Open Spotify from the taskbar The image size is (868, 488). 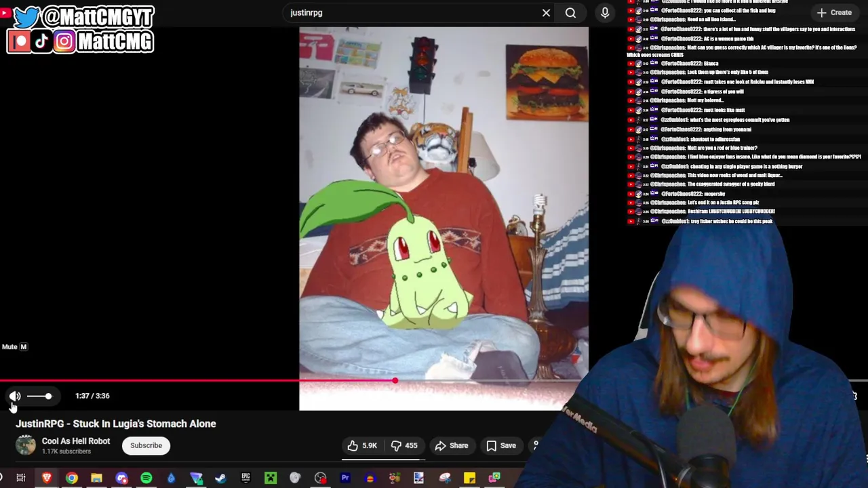click(146, 478)
